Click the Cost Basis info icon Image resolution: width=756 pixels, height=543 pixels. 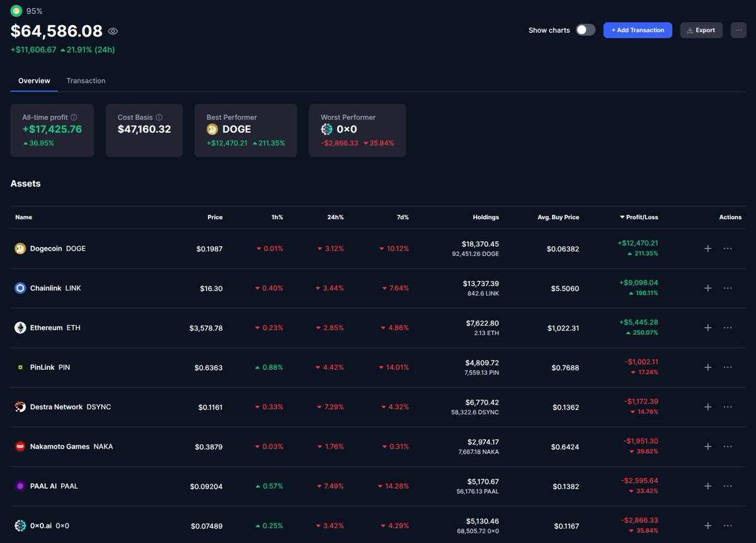click(x=159, y=117)
